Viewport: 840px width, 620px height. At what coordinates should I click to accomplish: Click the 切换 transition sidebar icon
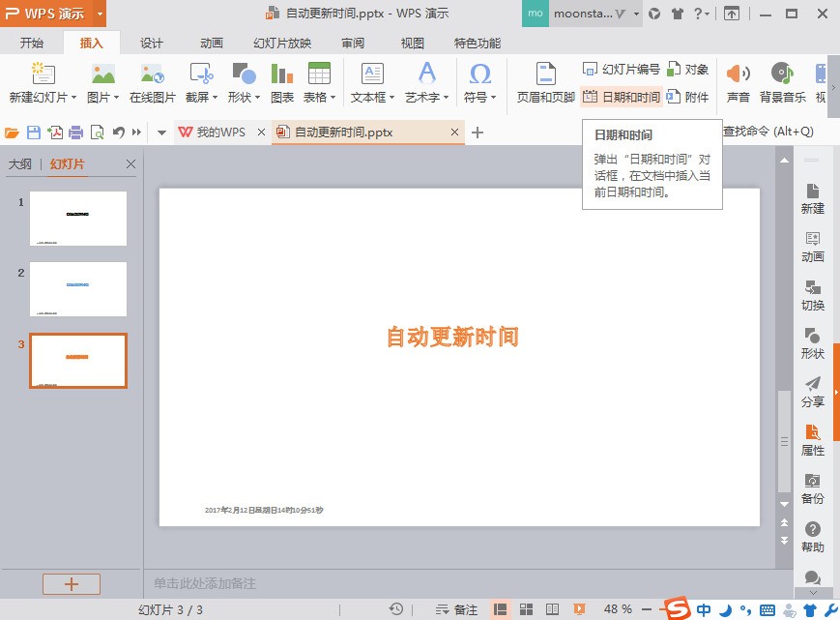tap(812, 295)
